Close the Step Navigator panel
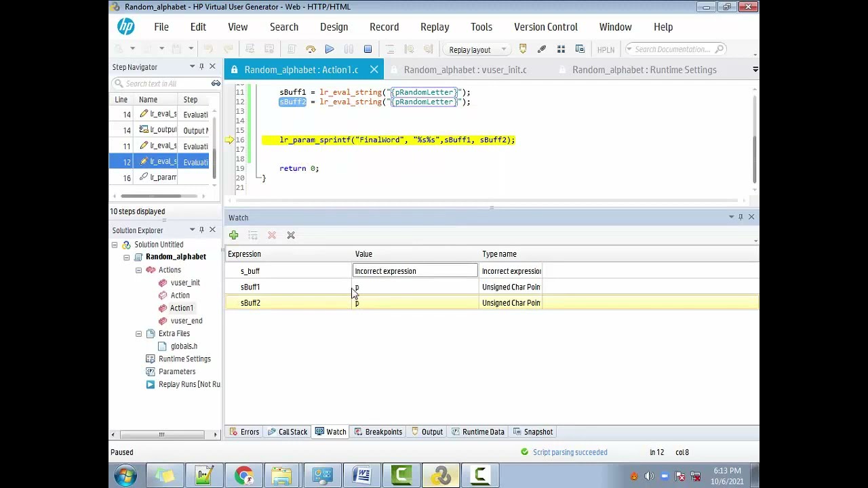Image resolution: width=868 pixels, height=488 pixels. [x=212, y=66]
